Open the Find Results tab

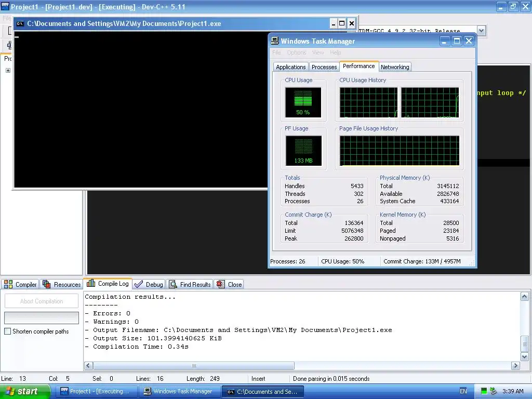click(190, 284)
